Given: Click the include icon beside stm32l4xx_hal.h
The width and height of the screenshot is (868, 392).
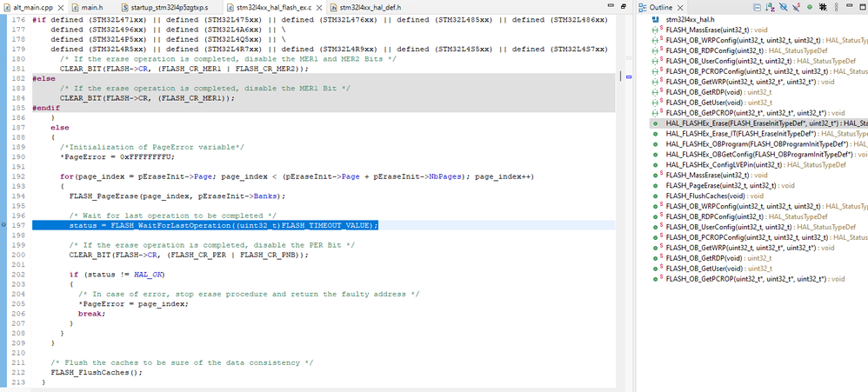Looking at the screenshot, I should pyautogui.click(x=656, y=19).
